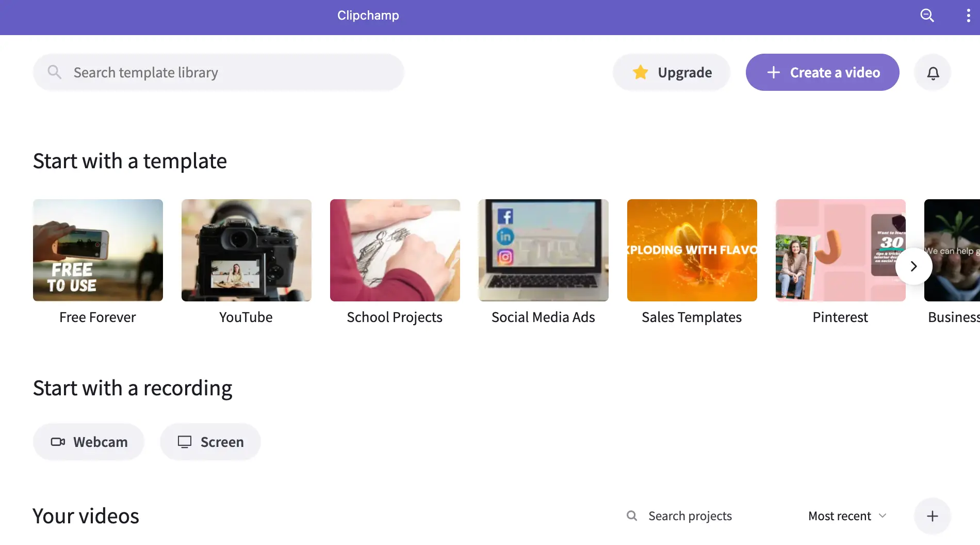Click the Pinterest label
The width and height of the screenshot is (980, 545).
840,317
